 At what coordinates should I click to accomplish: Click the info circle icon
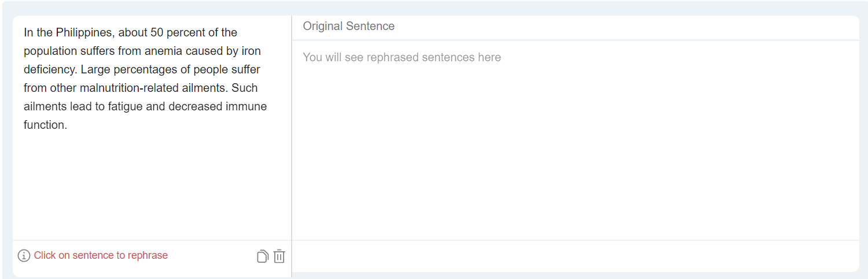point(24,255)
